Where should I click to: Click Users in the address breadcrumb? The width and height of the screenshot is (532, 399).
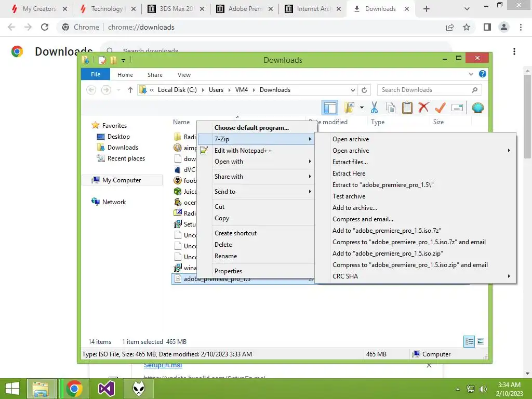[216, 90]
